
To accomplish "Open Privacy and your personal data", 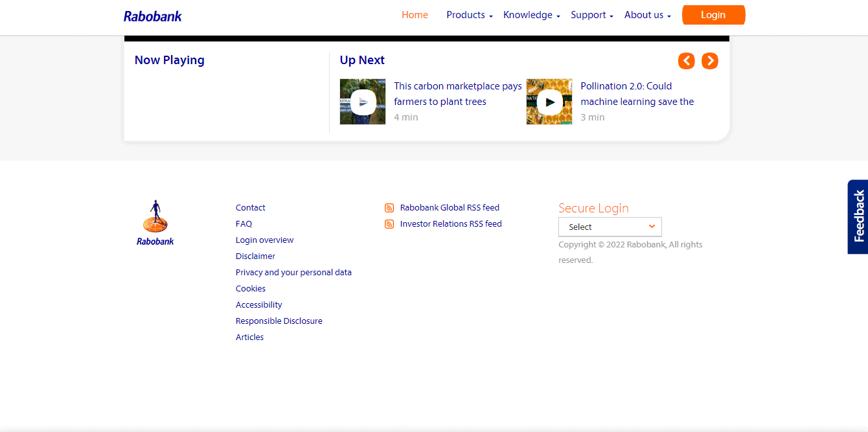I will (294, 273).
